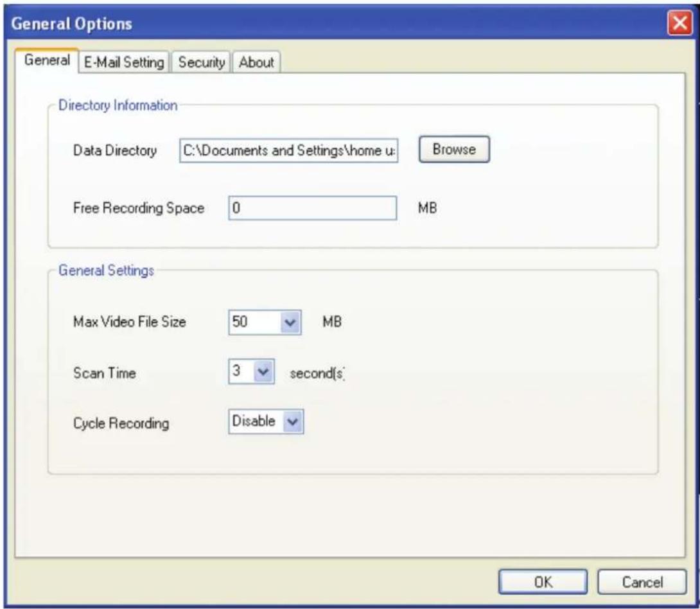Open the Security tab
The width and height of the screenshot is (700, 609).
202,62
